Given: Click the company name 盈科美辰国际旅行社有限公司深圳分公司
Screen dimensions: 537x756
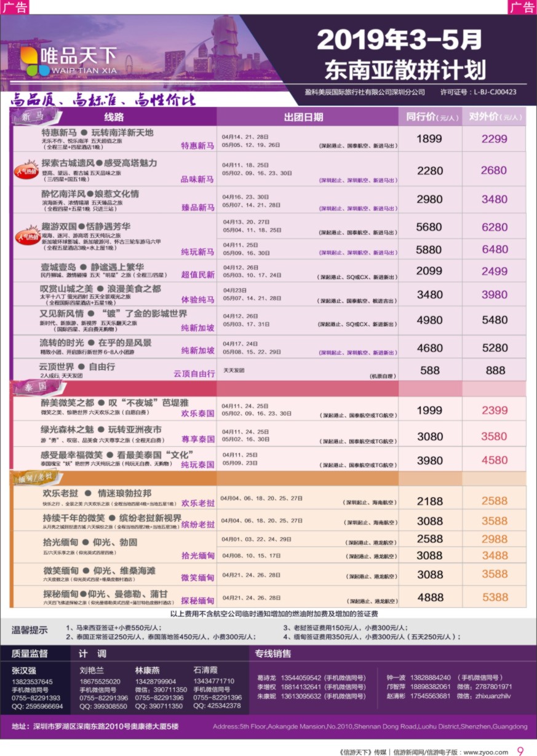Looking at the screenshot, I should 365,92.
